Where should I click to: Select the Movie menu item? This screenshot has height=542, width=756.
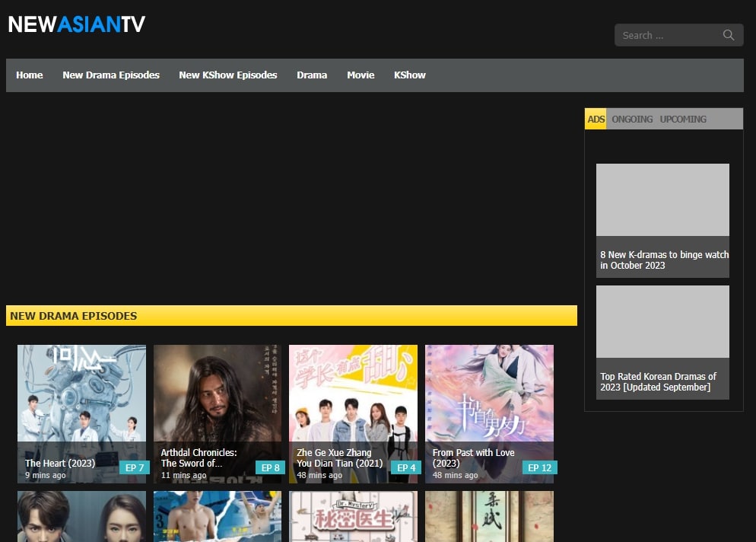tap(361, 75)
